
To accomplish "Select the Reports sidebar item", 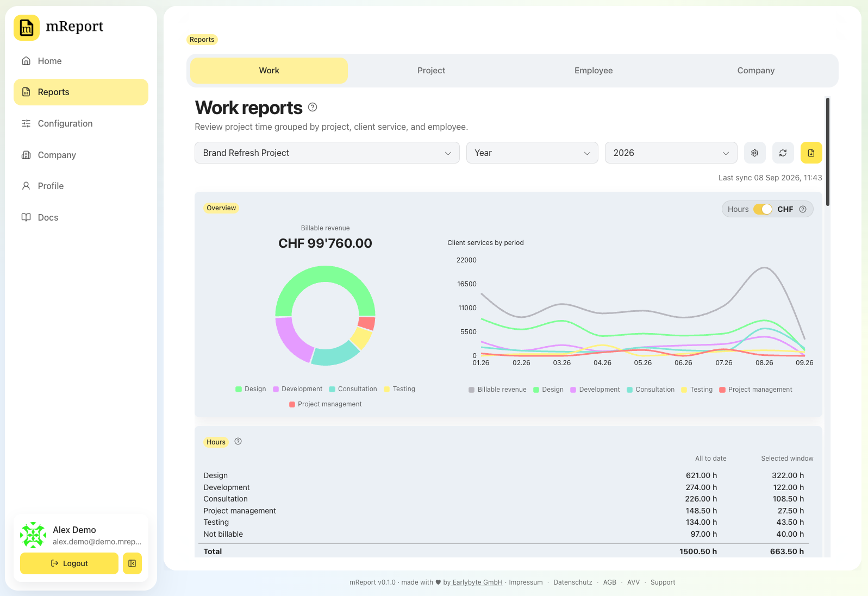I will coord(81,92).
